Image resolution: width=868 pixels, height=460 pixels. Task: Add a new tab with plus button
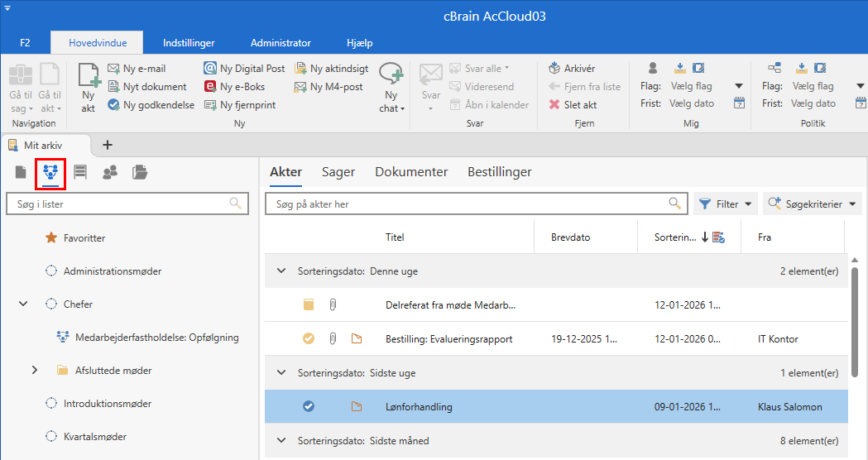click(108, 145)
